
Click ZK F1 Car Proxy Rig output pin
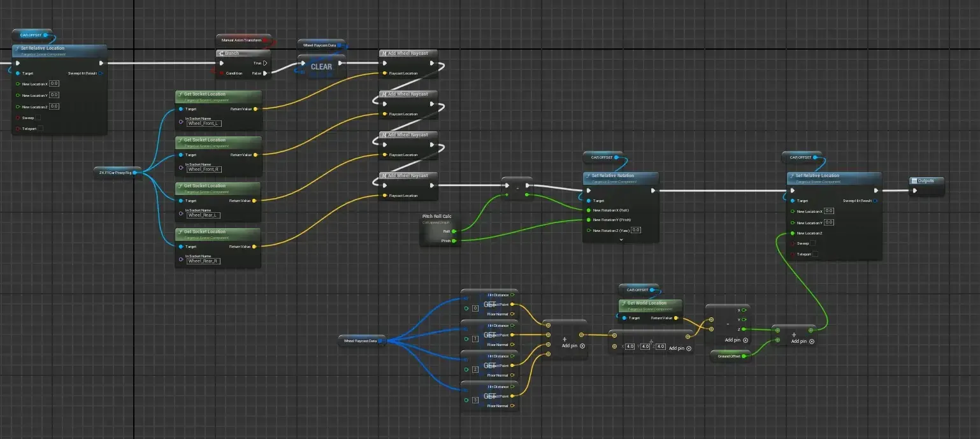(x=135, y=172)
